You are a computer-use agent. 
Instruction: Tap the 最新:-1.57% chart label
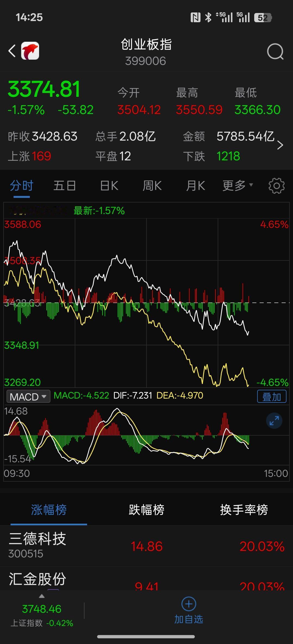[x=99, y=211]
